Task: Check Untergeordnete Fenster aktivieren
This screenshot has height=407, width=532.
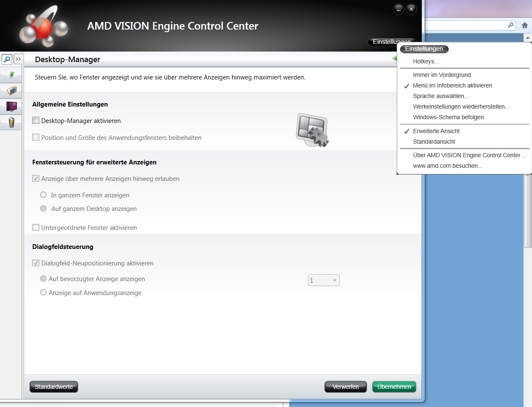Action: click(x=36, y=227)
